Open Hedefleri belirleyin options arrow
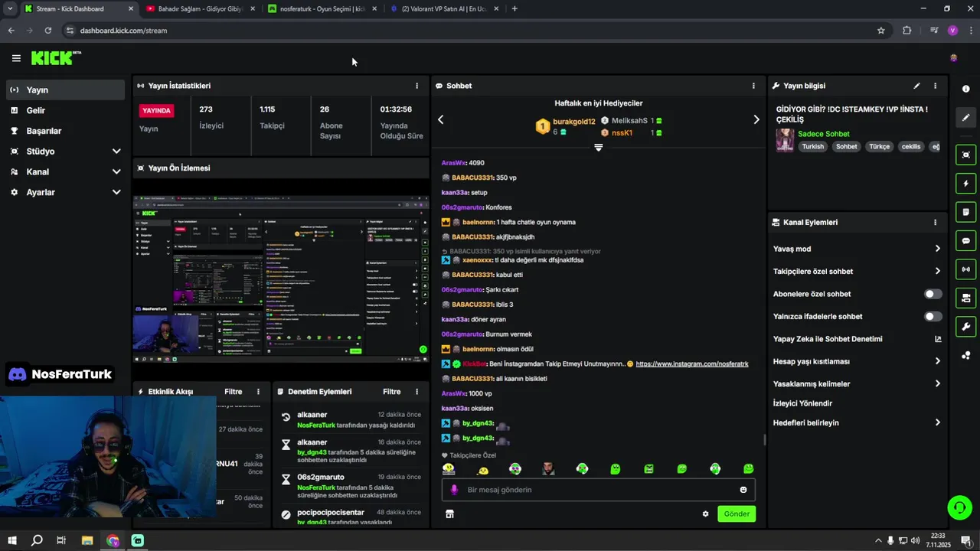Screen dimensions: 980x551 937,422
